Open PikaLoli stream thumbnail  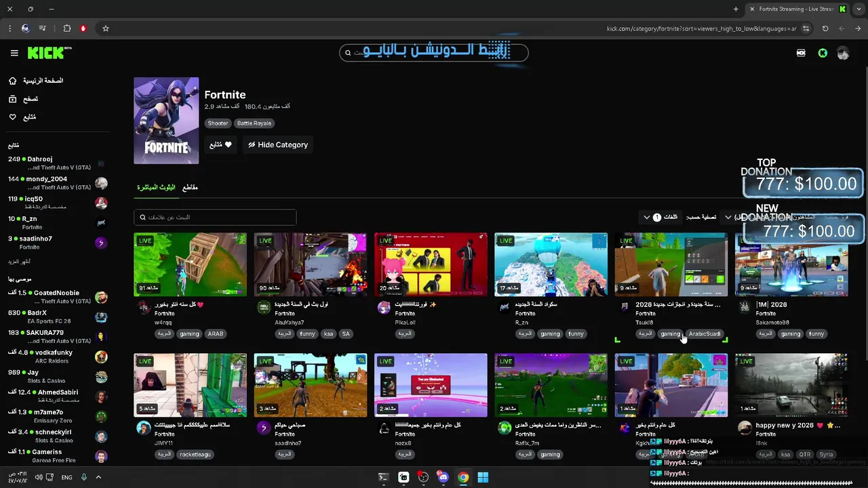(431, 264)
